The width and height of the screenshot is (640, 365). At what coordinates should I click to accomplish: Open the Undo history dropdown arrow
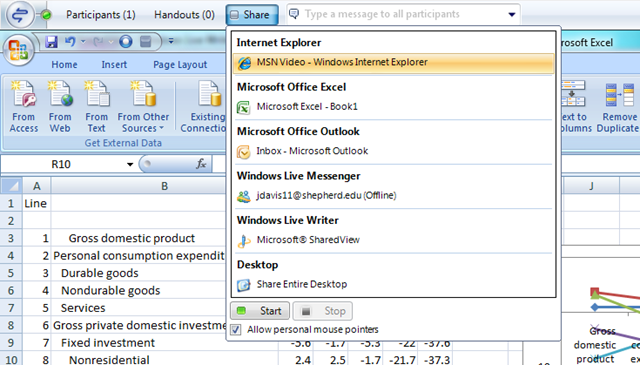tap(83, 41)
